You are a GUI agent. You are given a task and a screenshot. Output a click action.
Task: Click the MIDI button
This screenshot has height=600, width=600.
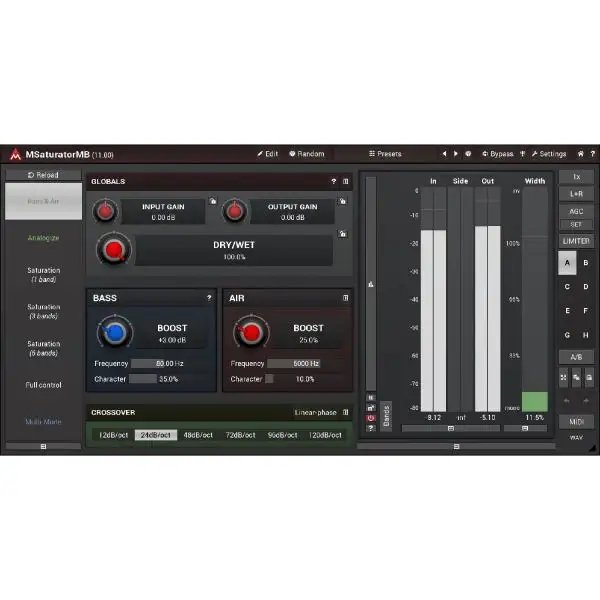coord(576,422)
